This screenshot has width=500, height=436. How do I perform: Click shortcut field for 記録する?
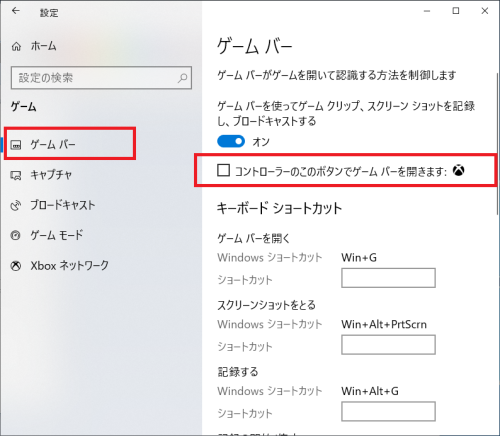[x=388, y=411]
